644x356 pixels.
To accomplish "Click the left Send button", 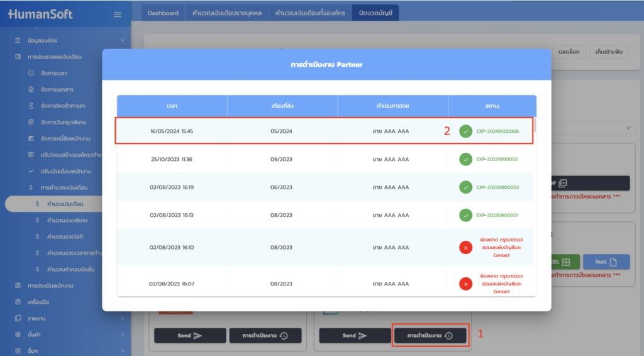I will [x=189, y=335].
